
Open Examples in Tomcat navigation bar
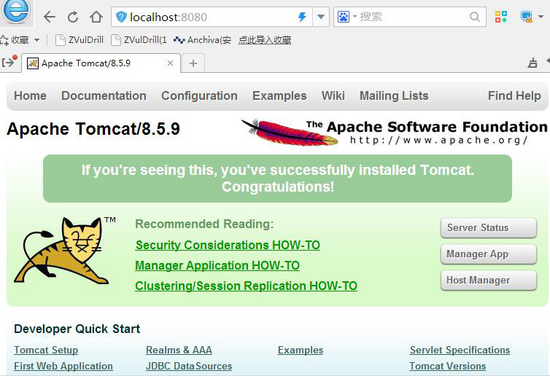coord(280,96)
